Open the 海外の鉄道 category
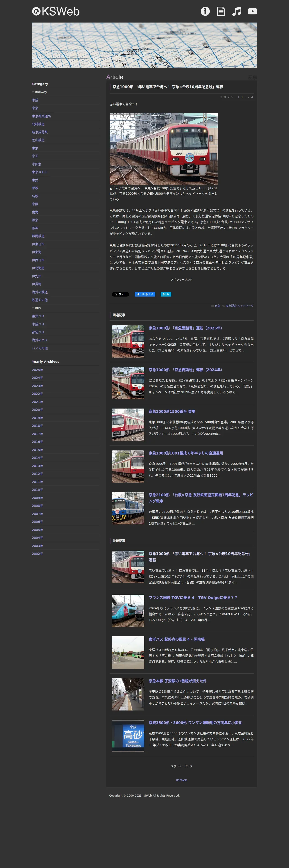Viewport: 289px width, 868px height. [40, 292]
